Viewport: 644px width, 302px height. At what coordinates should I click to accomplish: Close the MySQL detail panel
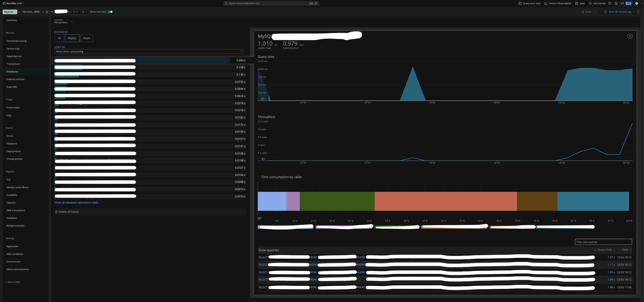coord(630,36)
